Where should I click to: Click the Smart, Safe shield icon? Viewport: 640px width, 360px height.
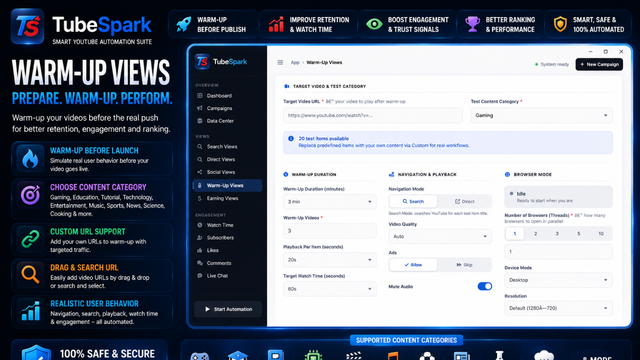click(x=560, y=24)
